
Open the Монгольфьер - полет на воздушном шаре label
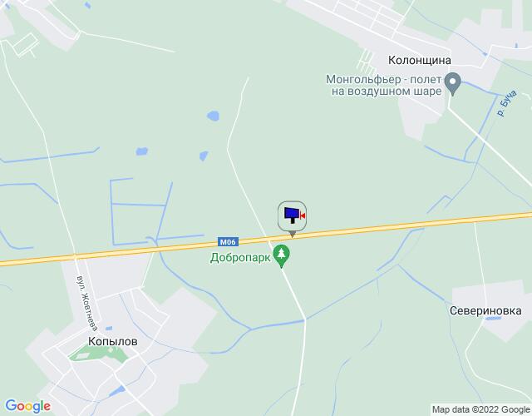384,85
